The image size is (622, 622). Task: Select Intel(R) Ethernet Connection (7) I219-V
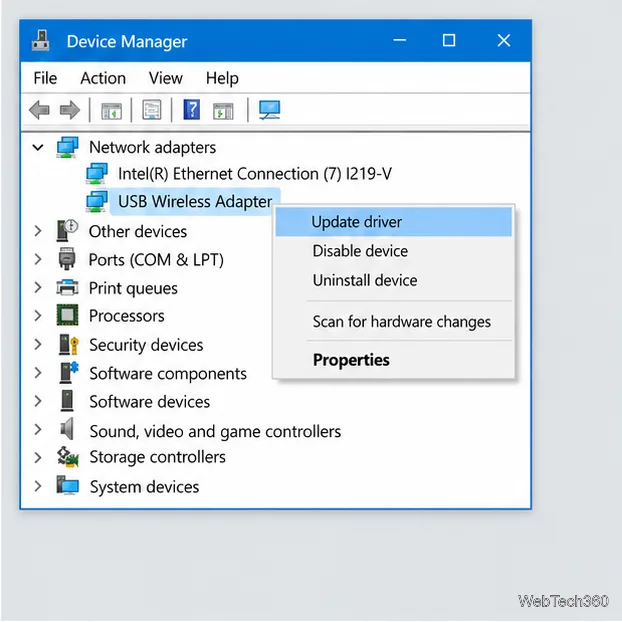click(255, 174)
